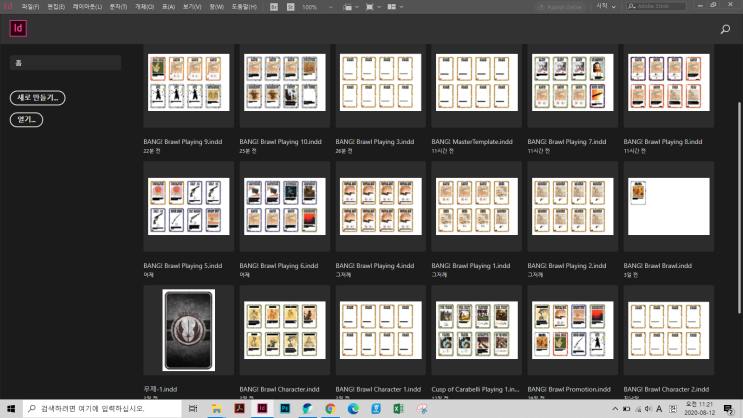Open Adobe Acrobat from the taskbar
This screenshot has height=418, width=743.
point(239,409)
